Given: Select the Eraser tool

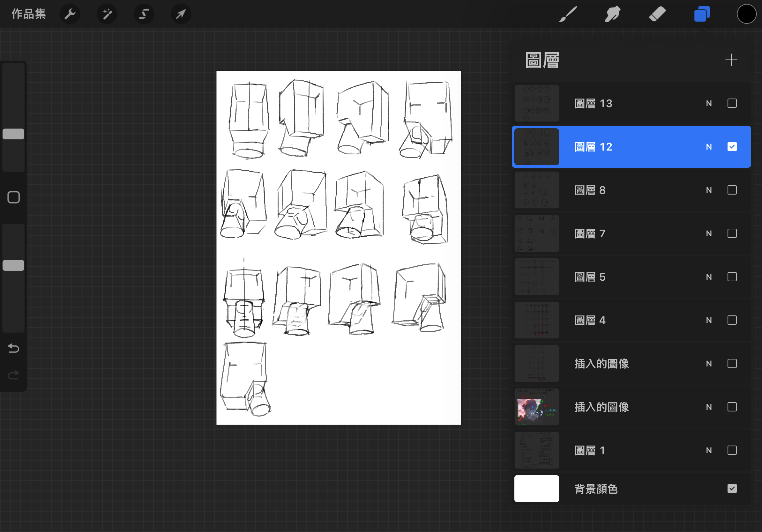Looking at the screenshot, I should [x=657, y=14].
